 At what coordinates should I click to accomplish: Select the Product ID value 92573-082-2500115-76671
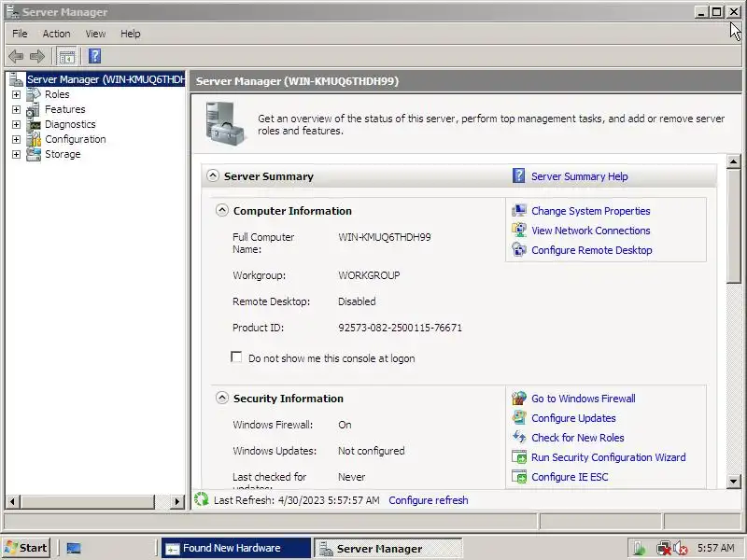pos(400,328)
